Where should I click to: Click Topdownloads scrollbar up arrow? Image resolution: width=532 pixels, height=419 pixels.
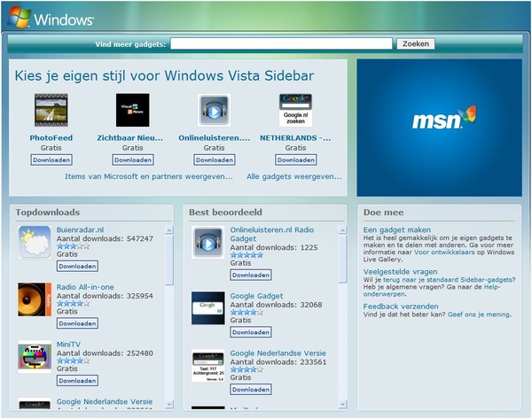(x=169, y=229)
